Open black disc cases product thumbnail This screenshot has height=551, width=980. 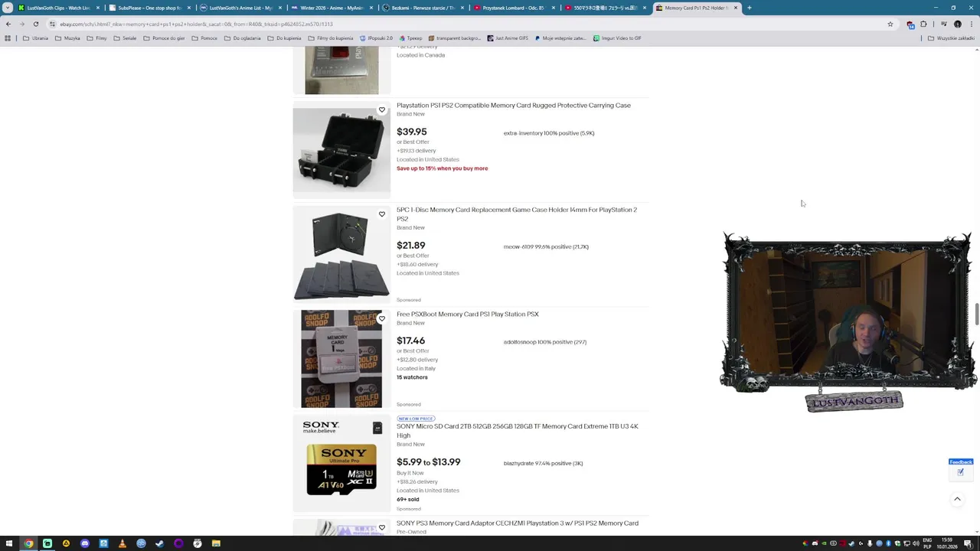pos(341,255)
